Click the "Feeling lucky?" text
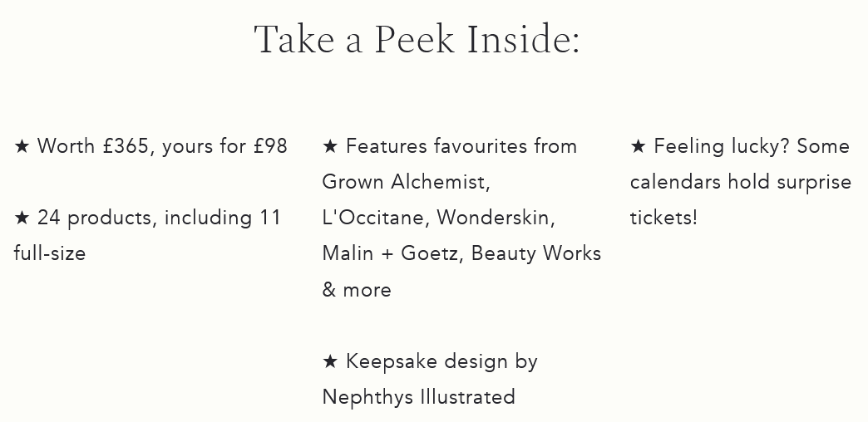This screenshot has width=868, height=422. coord(722,146)
